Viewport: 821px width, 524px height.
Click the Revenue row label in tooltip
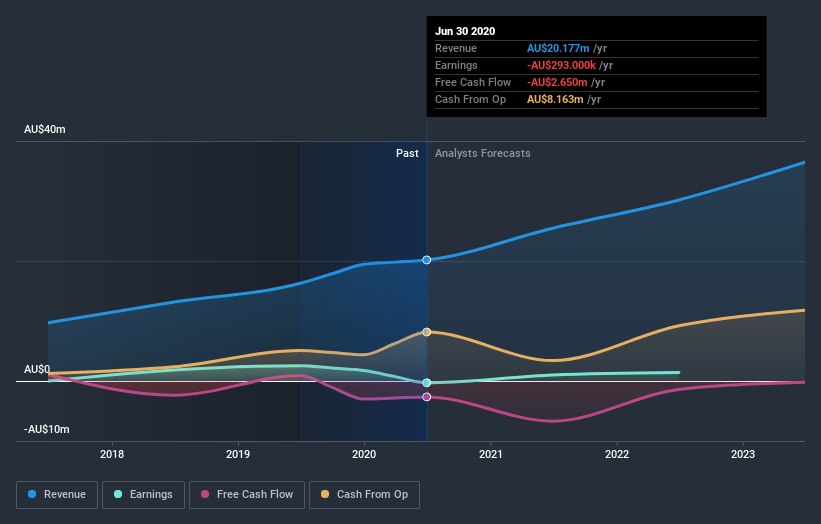(456, 48)
